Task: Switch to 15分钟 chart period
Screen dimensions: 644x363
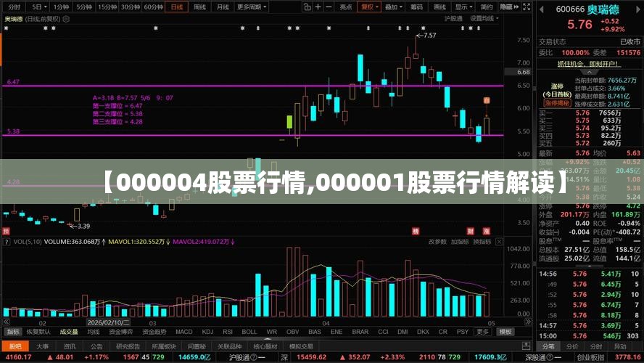Action: point(107,7)
